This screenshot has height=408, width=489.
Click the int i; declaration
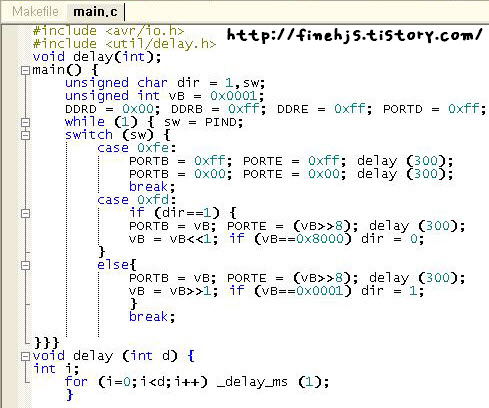56,369
